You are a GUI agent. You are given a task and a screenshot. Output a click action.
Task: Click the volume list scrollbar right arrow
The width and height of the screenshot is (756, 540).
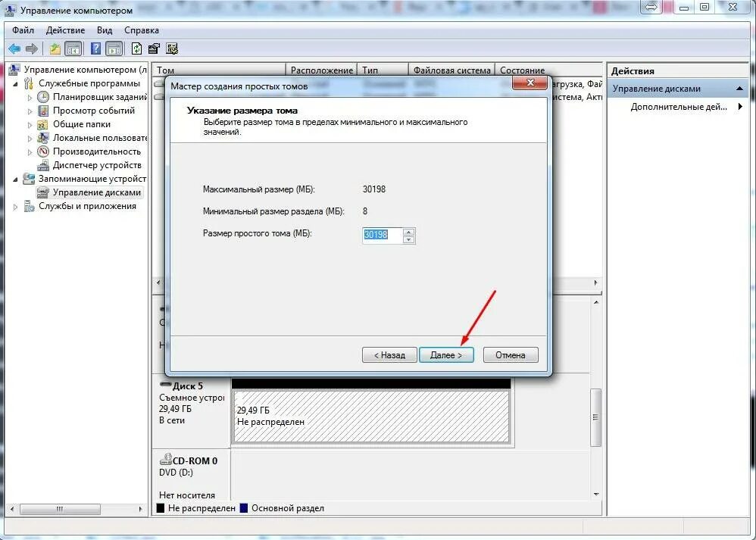click(596, 282)
